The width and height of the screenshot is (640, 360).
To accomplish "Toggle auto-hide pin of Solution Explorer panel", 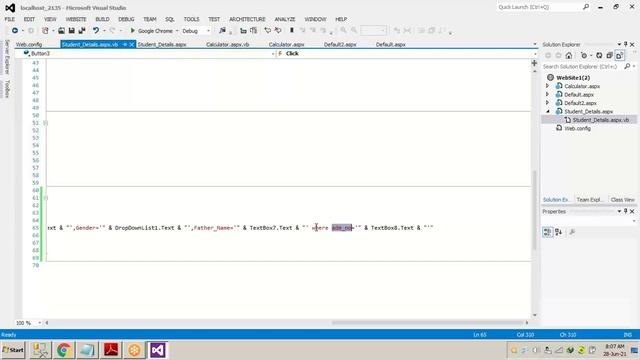I will (625, 44).
